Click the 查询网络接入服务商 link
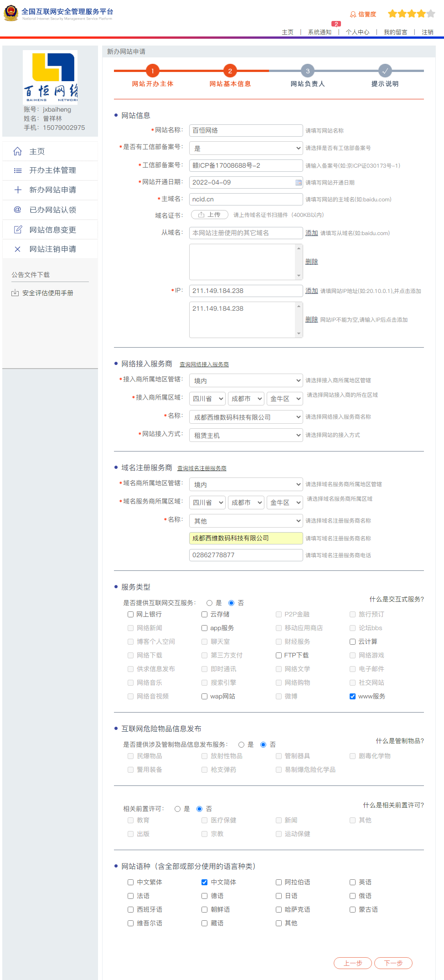Screen dimensions: 444x980 [204, 364]
